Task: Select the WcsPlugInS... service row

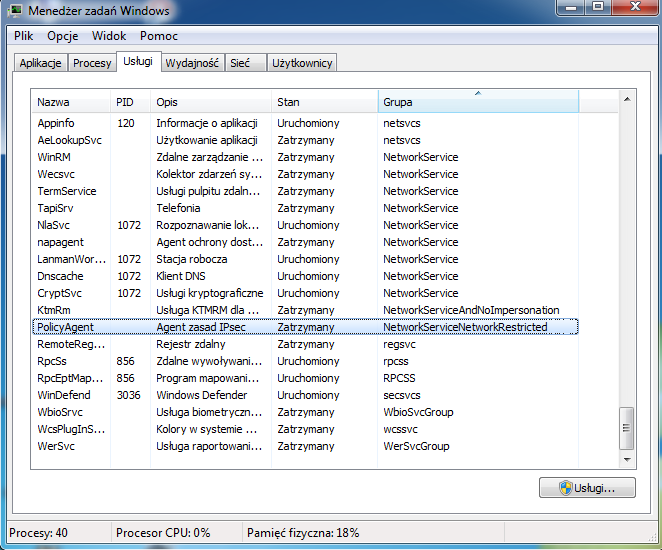Action: tap(305, 429)
